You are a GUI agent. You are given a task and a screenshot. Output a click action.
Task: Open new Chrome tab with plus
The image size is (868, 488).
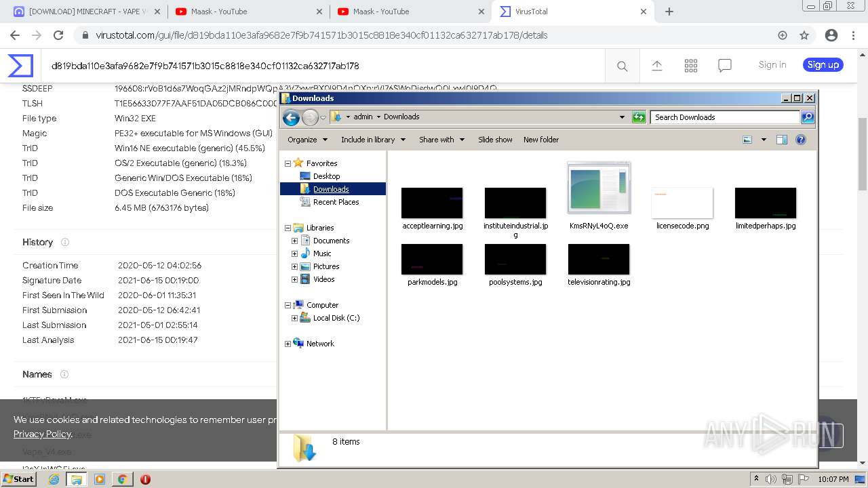669,12
